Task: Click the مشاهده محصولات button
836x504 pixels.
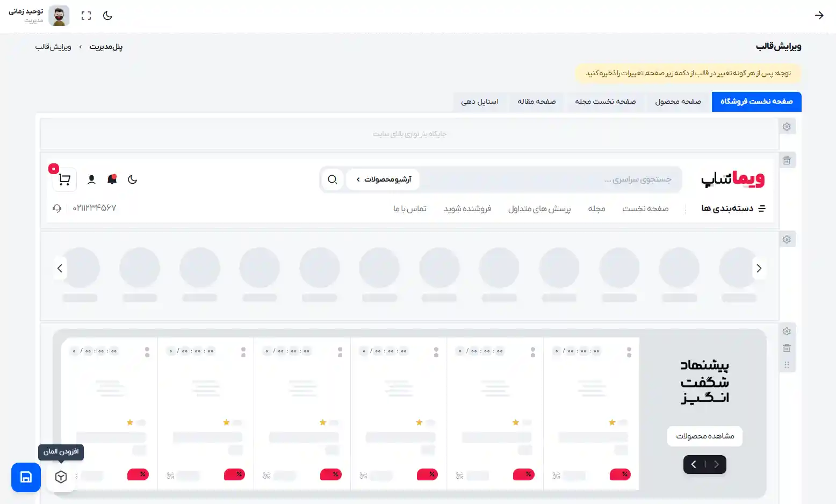Action: coord(704,436)
